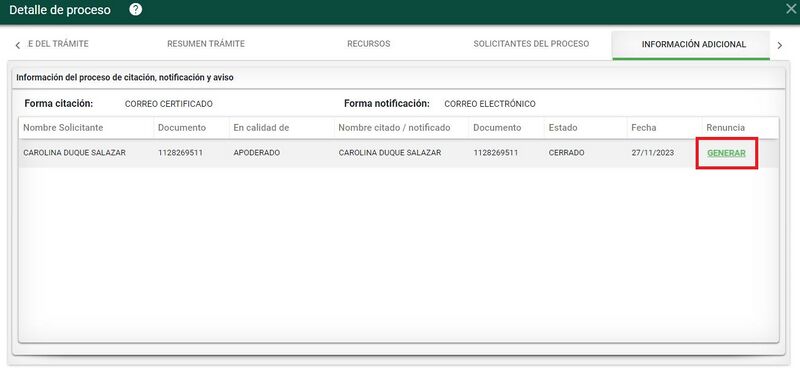Go to Solicitantes del Proceso tab

click(x=531, y=44)
